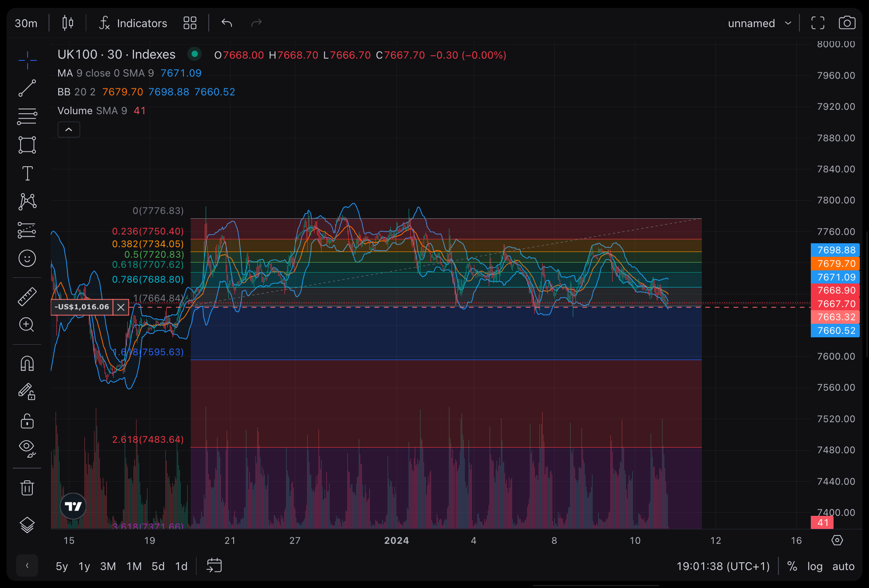The height and width of the screenshot is (588, 869).
Task: Activate the zoom in tool
Action: [27, 325]
